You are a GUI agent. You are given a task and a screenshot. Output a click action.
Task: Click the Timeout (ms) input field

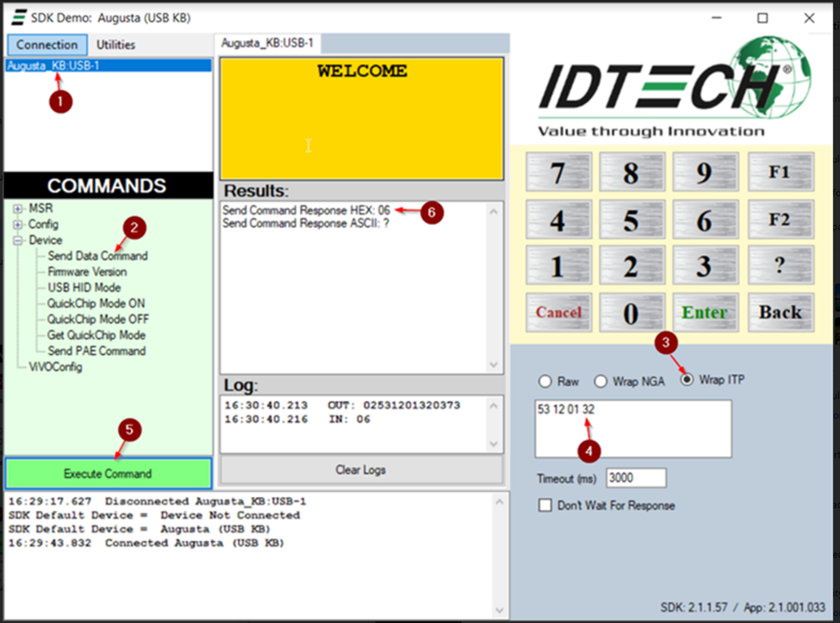click(x=636, y=478)
